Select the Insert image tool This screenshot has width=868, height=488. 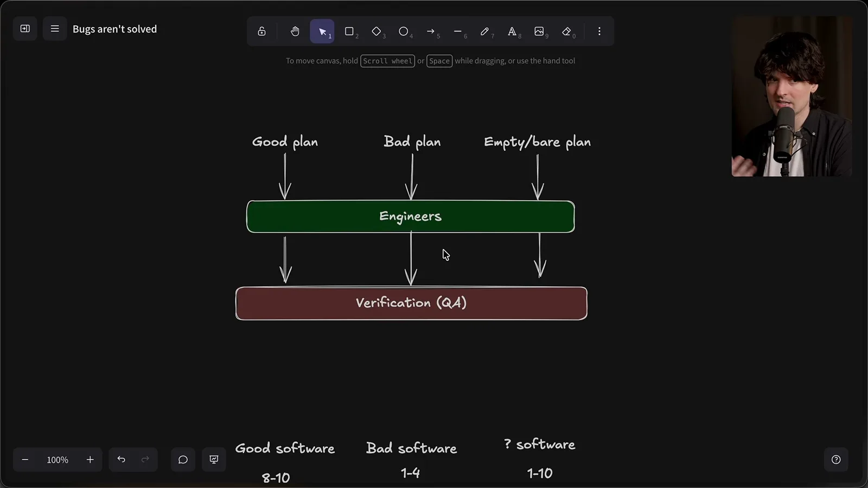point(539,31)
